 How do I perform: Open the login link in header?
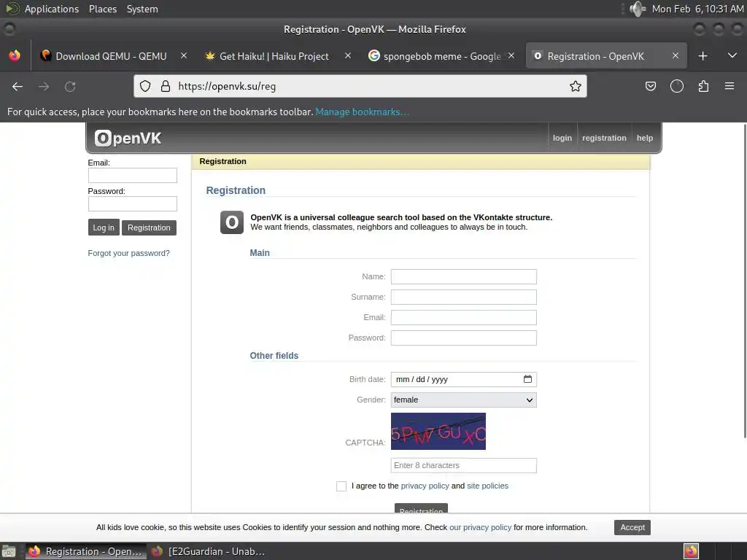562,138
